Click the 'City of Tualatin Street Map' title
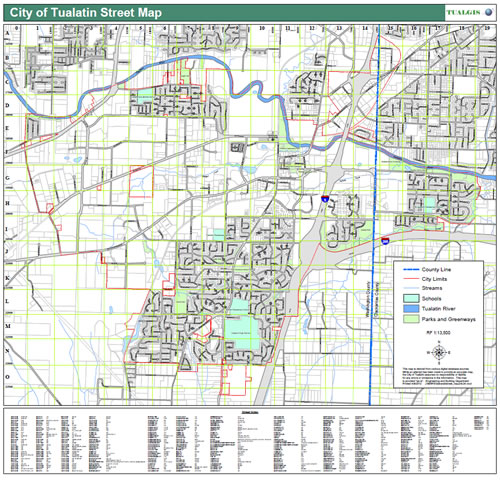 point(86,13)
